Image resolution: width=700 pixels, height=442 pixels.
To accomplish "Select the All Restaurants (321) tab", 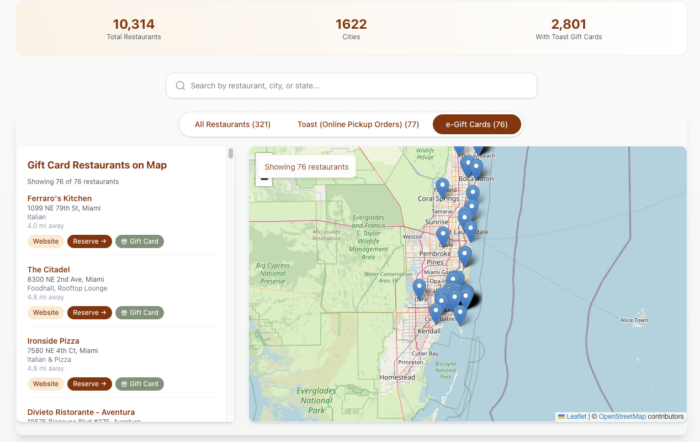I will pos(232,125).
